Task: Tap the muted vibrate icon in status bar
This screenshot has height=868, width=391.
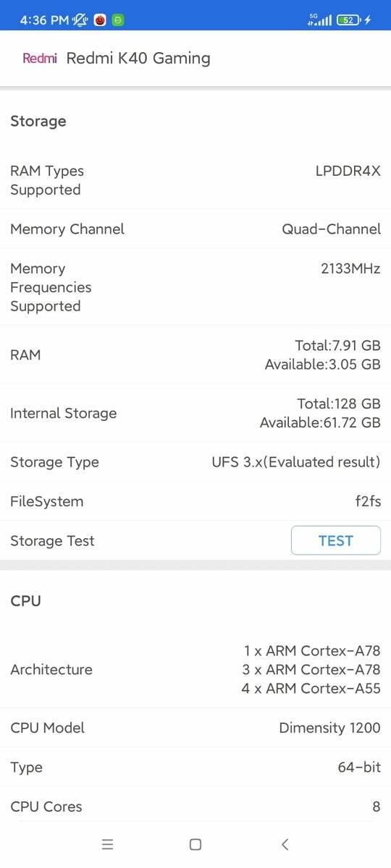Action: pos(80,20)
